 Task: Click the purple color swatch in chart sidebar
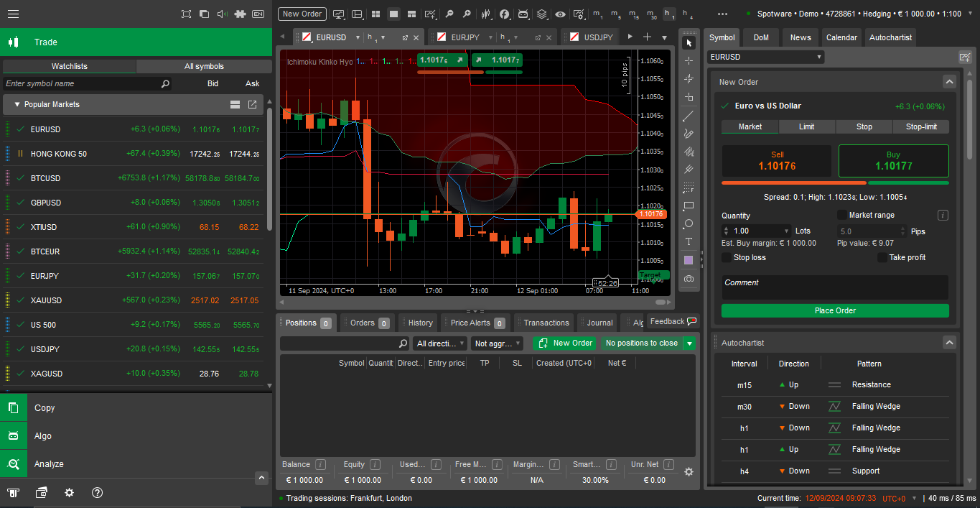pyautogui.click(x=689, y=259)
